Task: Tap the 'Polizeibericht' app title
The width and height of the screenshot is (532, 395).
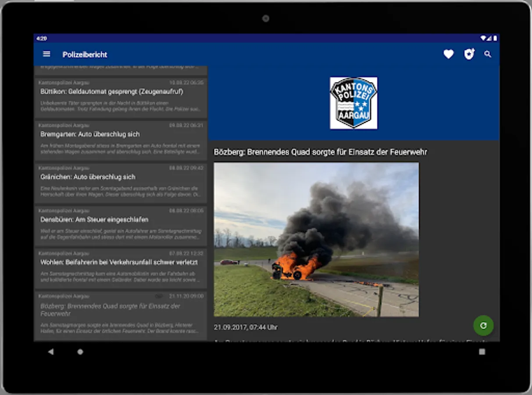Action: click(85, 54)
